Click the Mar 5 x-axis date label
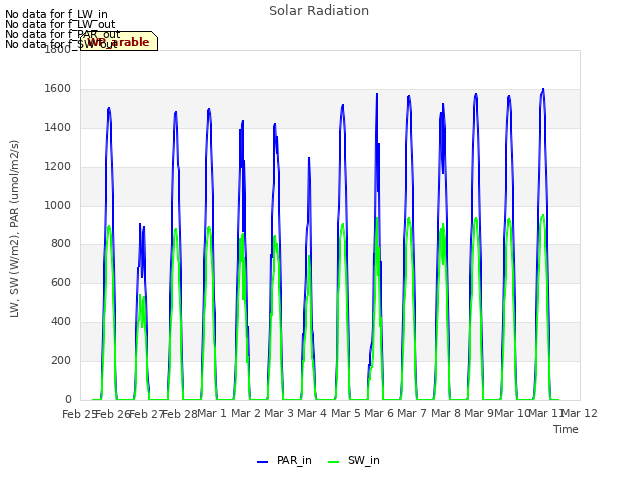640x480 pixels. pos(346,413)
